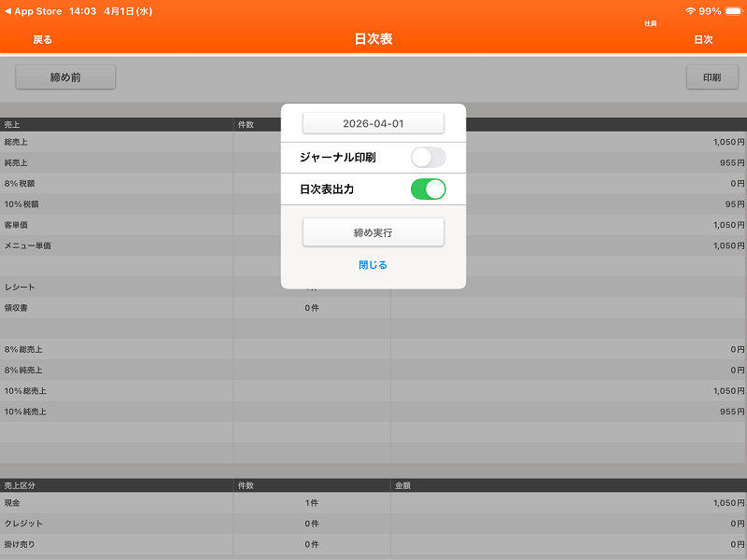The image size is (747, 560).
Task: Print the report with the 印刷 button
Action: [712, 77]
